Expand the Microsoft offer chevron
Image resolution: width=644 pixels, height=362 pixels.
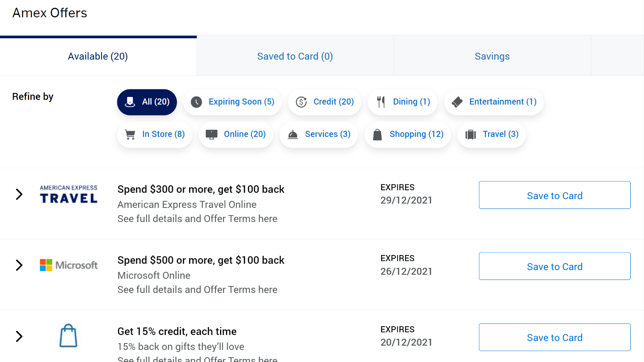point(19,265)
